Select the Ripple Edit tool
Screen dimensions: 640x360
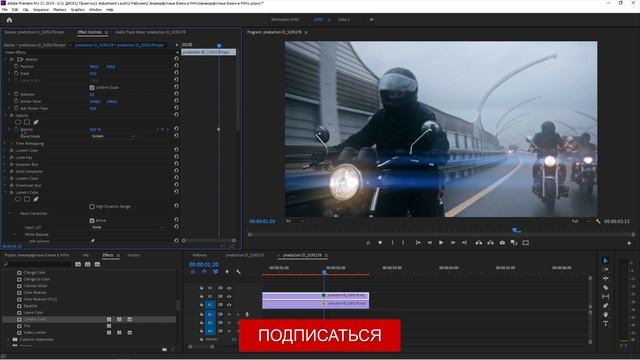[606, 278]
